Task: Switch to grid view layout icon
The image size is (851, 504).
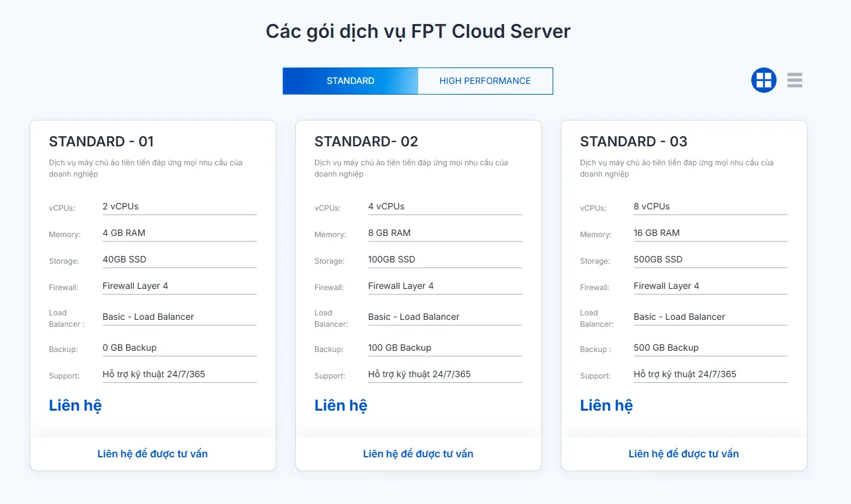Action: [763, 80]
